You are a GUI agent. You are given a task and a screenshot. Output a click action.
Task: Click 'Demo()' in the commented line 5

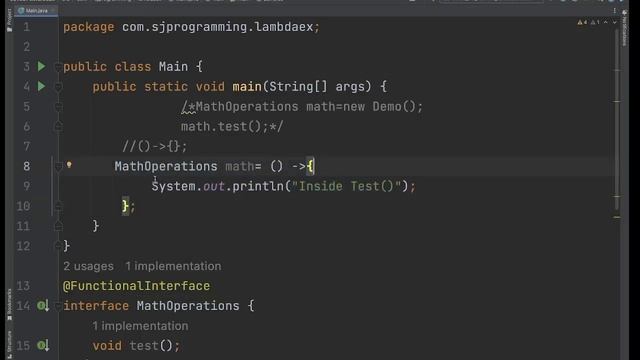[x=394, y=107]
